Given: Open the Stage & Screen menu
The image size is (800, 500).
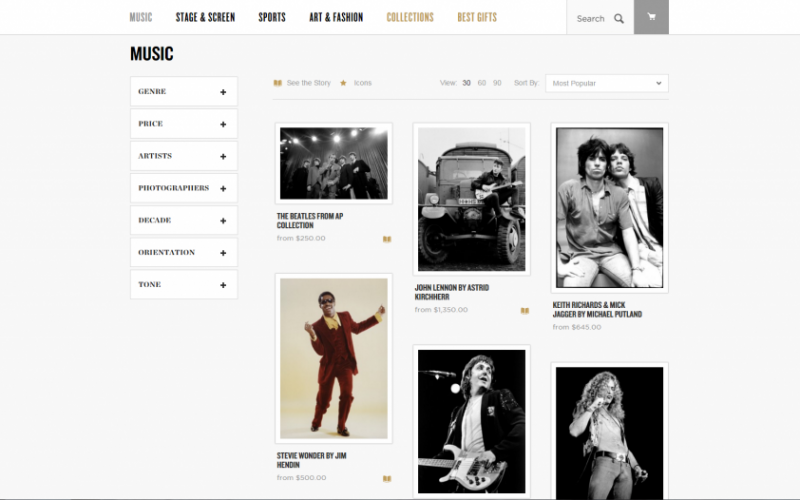Looking at the screenshot, I should [205, 17].
